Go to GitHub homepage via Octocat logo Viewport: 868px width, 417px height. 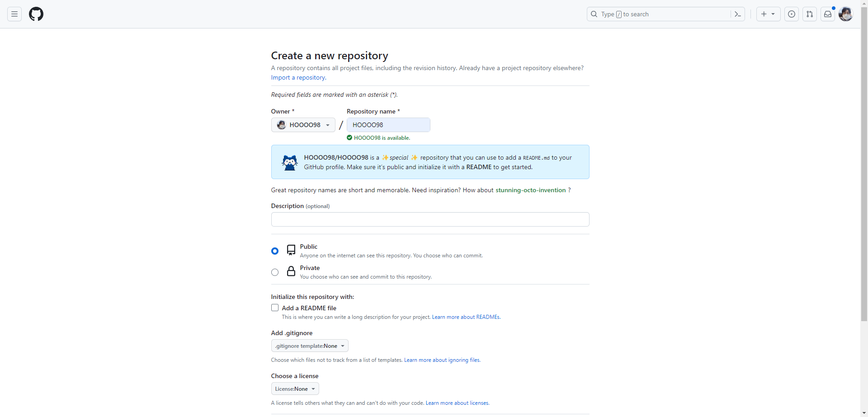[x=36, y=14]
